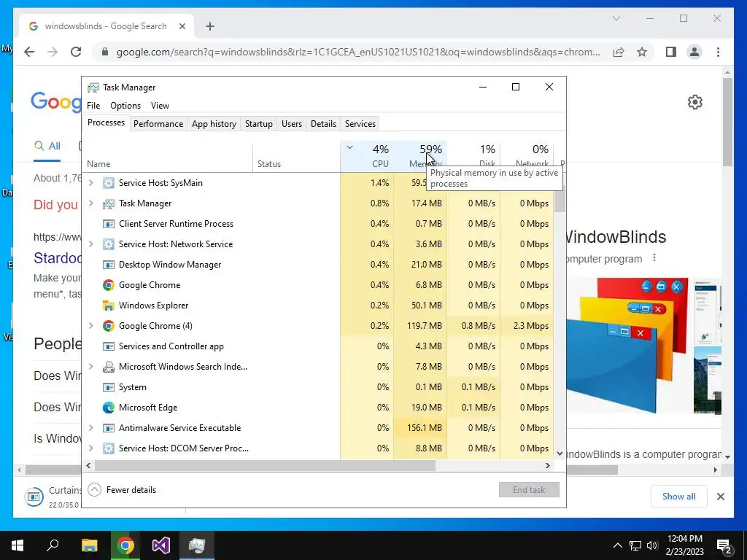The image size is (747, 560).
Task: Expand Antimalware Service Executable row
Action: click(x=91, y=428)
